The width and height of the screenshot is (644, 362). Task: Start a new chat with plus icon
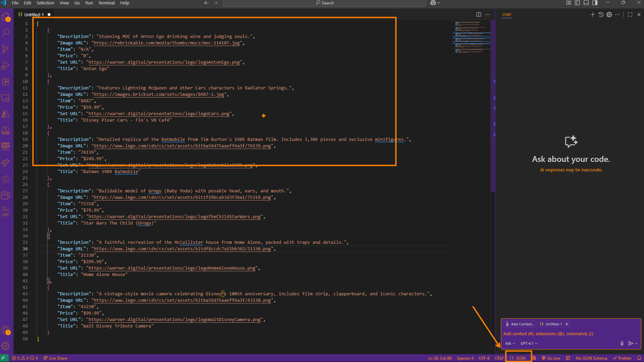tap(593, 15)
